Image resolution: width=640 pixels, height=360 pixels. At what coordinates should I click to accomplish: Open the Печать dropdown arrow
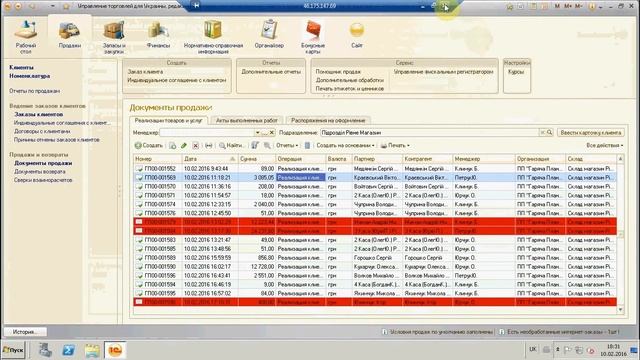click(408, 145)
